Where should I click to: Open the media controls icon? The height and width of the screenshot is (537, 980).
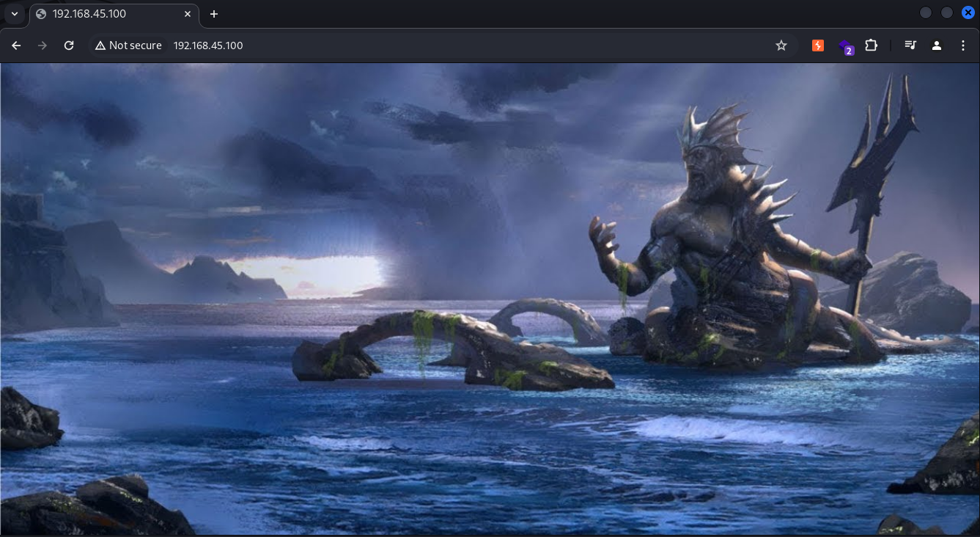pyautogui.click(x=910, y=45)
